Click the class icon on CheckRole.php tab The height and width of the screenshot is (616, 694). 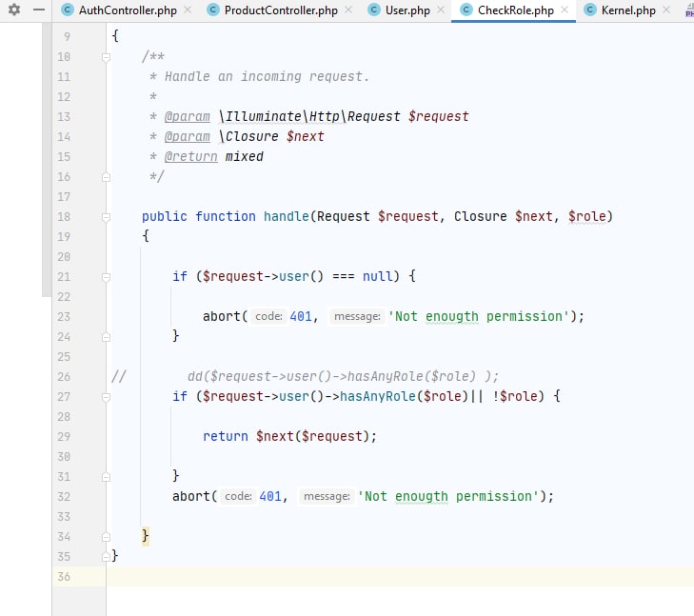pos(466,10)
